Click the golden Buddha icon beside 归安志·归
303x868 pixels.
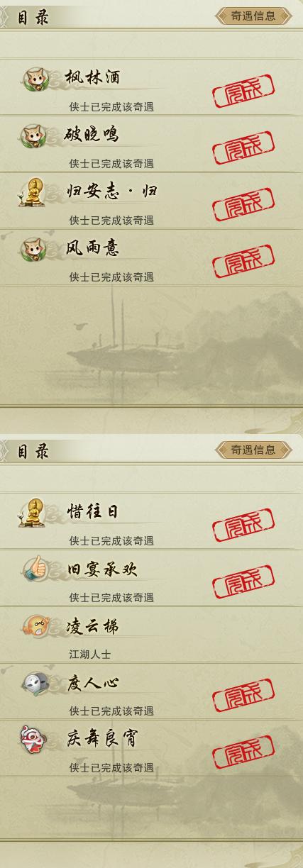pyautogui.click(x=33, y=193)
